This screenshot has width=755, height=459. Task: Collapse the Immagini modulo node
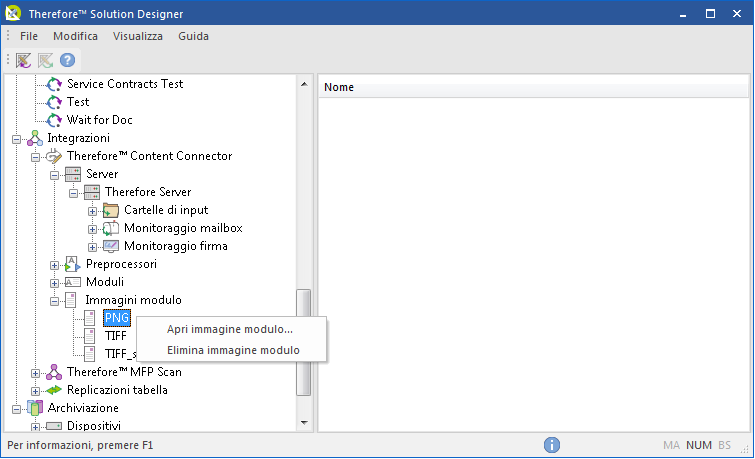(54, 302)
